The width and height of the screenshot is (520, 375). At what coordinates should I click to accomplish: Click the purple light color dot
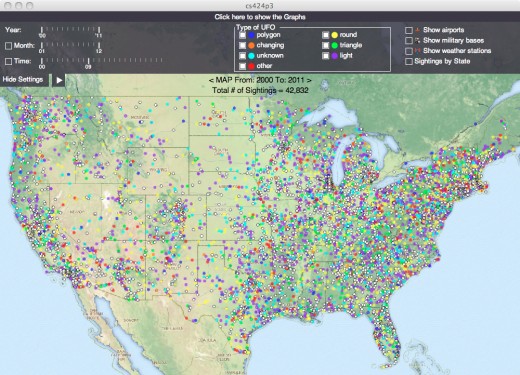click(x=335, y=56)
